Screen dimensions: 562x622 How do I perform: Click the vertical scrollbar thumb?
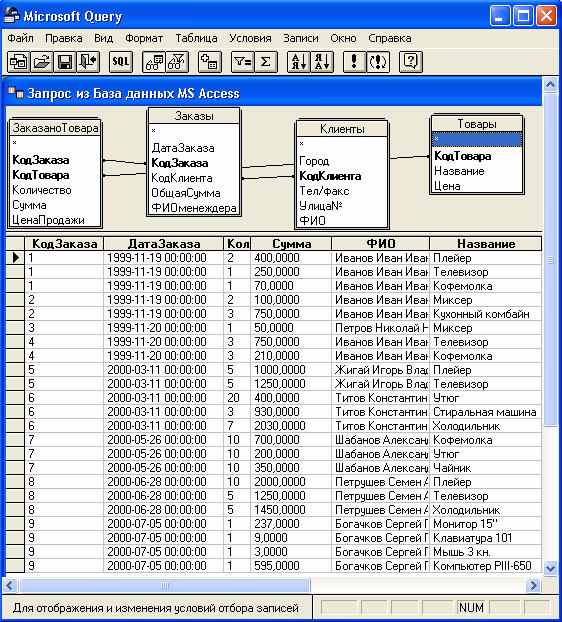pos(550,260)
